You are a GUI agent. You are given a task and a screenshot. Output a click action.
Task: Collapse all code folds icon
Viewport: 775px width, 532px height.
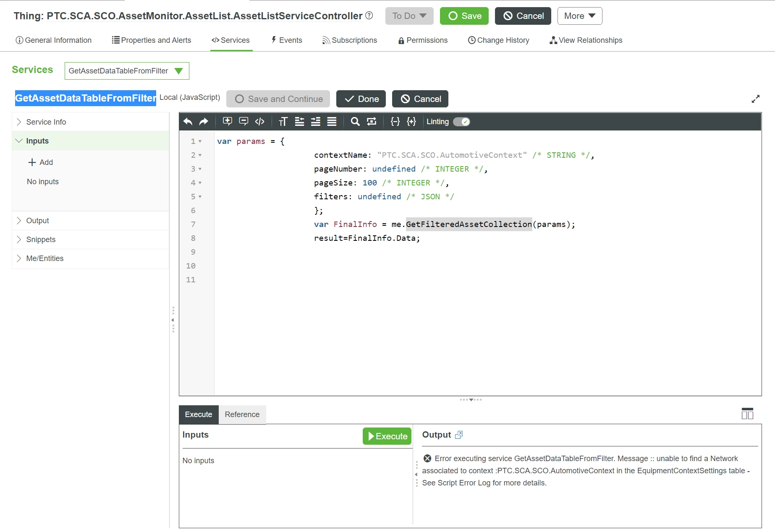click(395, 122)
